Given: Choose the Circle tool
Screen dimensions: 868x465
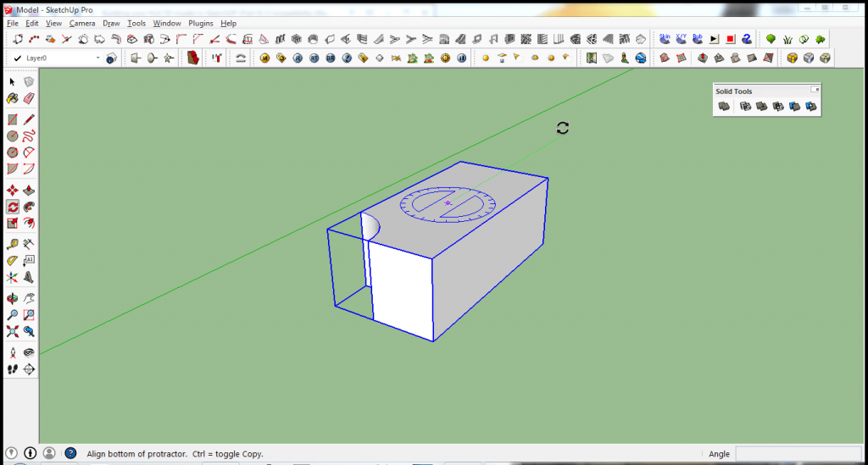Looking at the screenshot, I should point(12,136).
